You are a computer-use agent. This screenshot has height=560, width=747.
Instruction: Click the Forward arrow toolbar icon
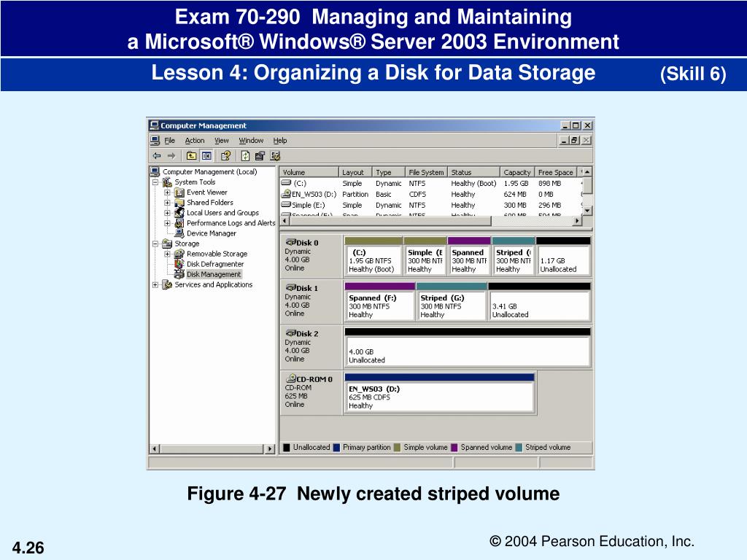(x=171, y=156)
